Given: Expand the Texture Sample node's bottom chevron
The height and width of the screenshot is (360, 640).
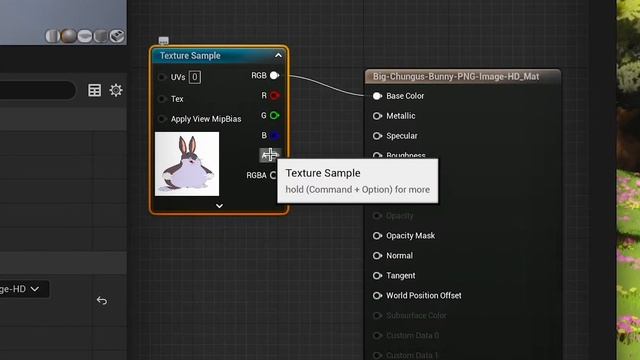Looking at the screenshot, I should (x=219, y=206).
